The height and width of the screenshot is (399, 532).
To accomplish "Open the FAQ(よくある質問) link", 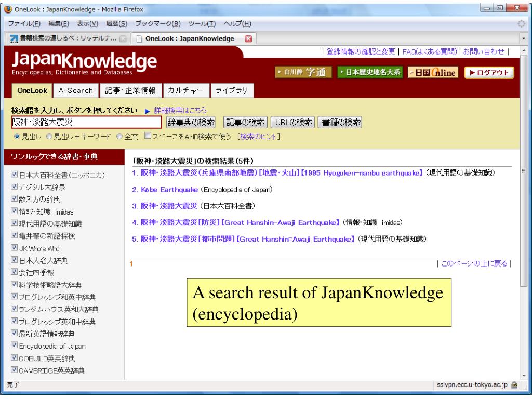I will [430, 51].
